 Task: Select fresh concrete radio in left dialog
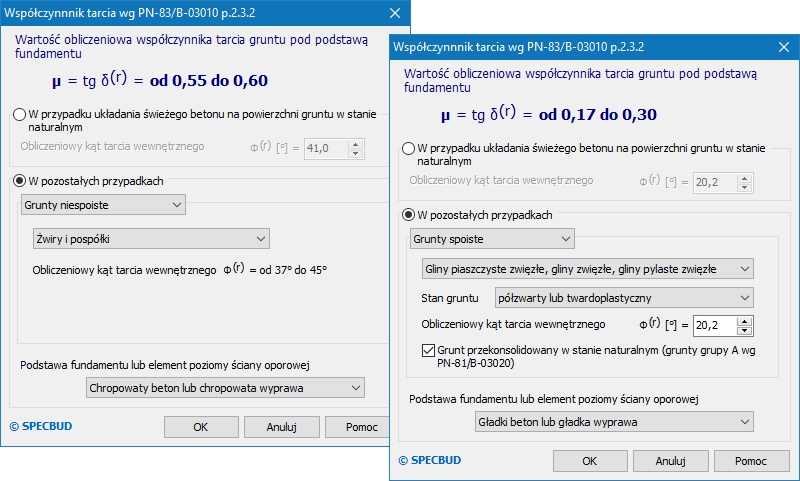click(x=20, y=115)
